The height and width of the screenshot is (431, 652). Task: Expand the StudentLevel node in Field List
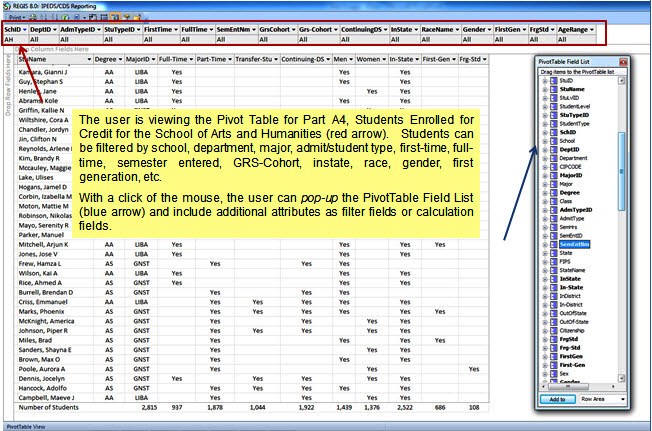545,106
